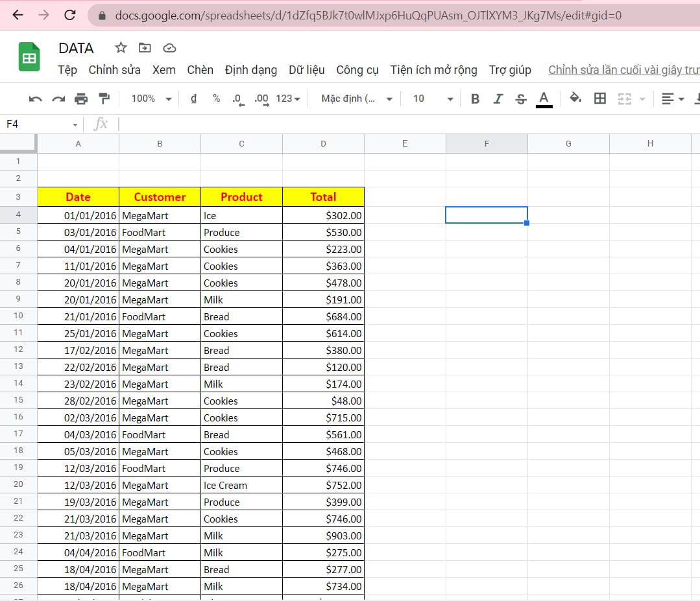Toggle bold formatting
700x601 pixels.
475,99
